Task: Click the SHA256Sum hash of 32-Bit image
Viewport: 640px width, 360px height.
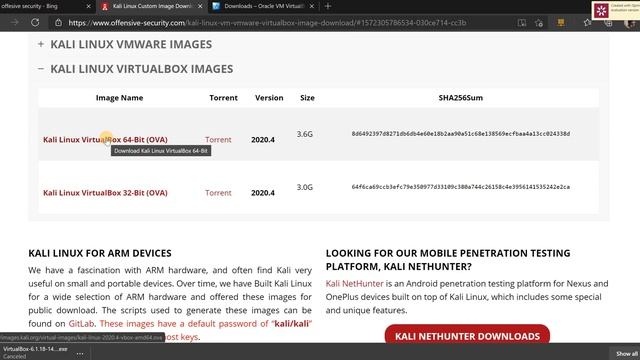Action: pos(461,187)
